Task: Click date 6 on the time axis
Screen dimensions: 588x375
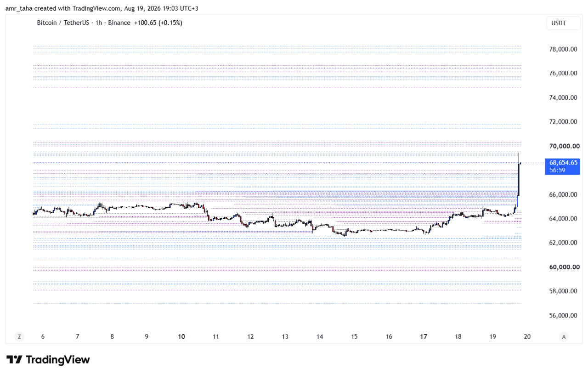Action: coord(43,337)
